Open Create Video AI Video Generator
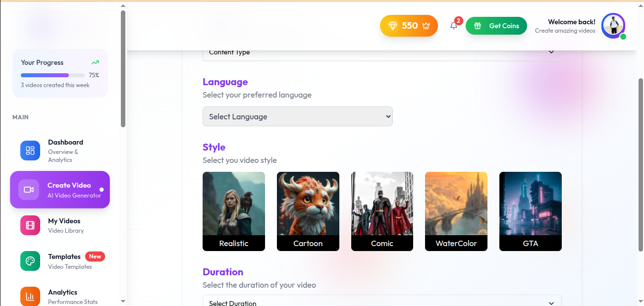 point(60,190)
